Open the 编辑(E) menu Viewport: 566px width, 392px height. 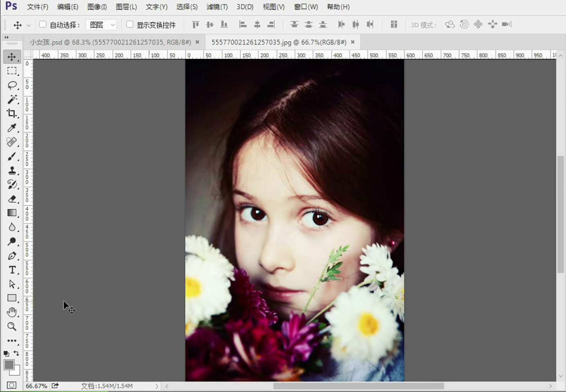pos(67,7)
